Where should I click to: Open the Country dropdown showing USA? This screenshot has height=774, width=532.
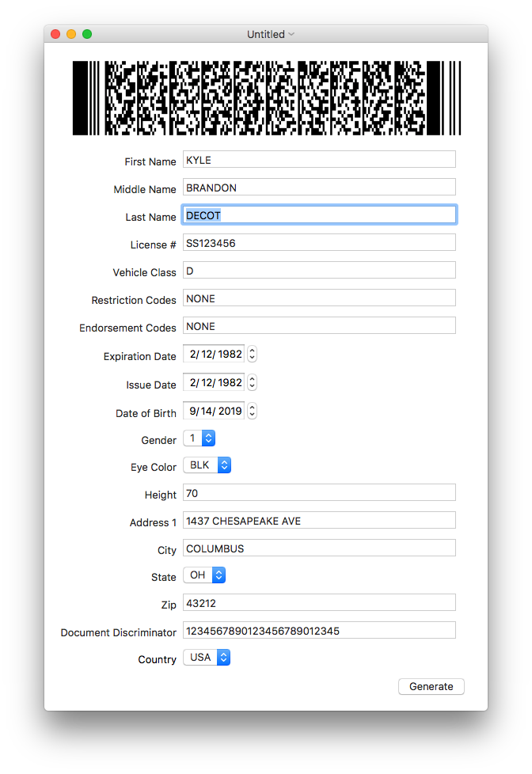(207, 658)
